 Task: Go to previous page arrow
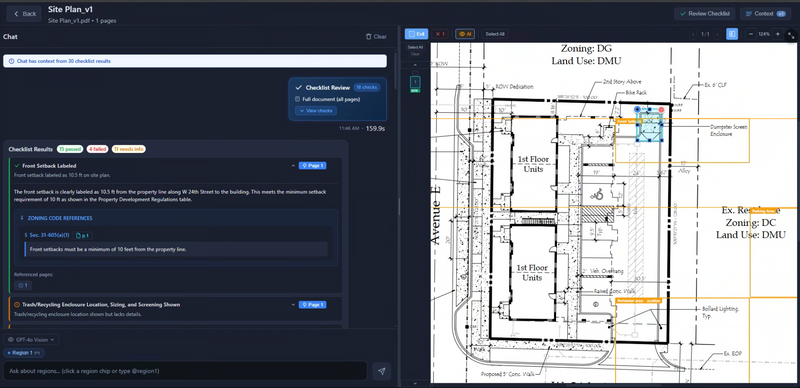click(693, 34)
